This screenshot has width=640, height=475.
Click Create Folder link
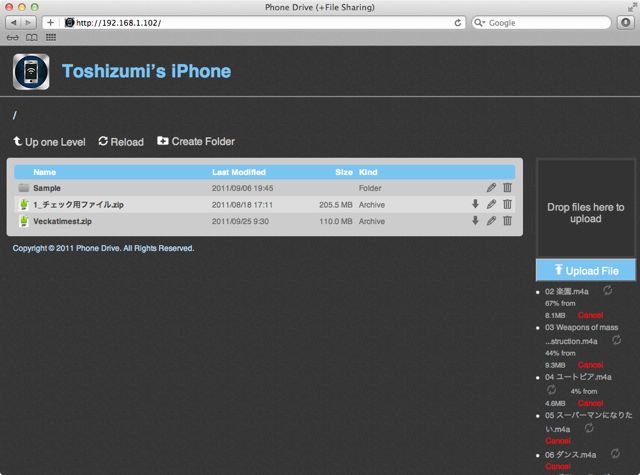pos(196,142)
